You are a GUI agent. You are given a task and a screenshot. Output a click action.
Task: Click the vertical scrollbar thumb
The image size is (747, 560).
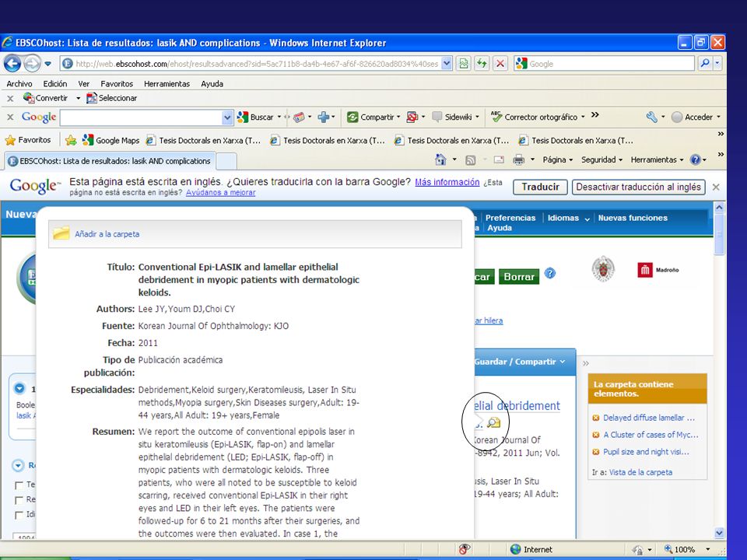click(x=719, y=234)
